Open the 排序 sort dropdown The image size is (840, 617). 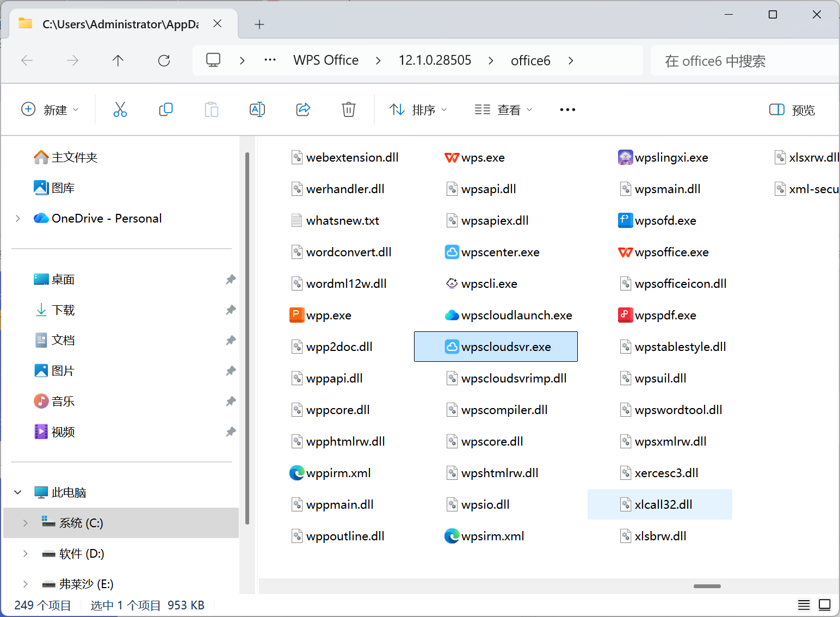click(418, 110)
